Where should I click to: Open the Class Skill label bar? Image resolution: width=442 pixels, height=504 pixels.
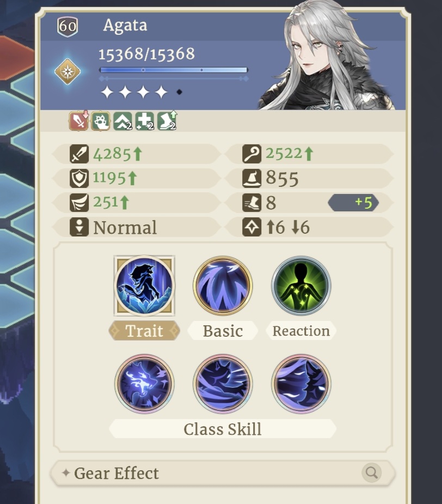(223, 429)
